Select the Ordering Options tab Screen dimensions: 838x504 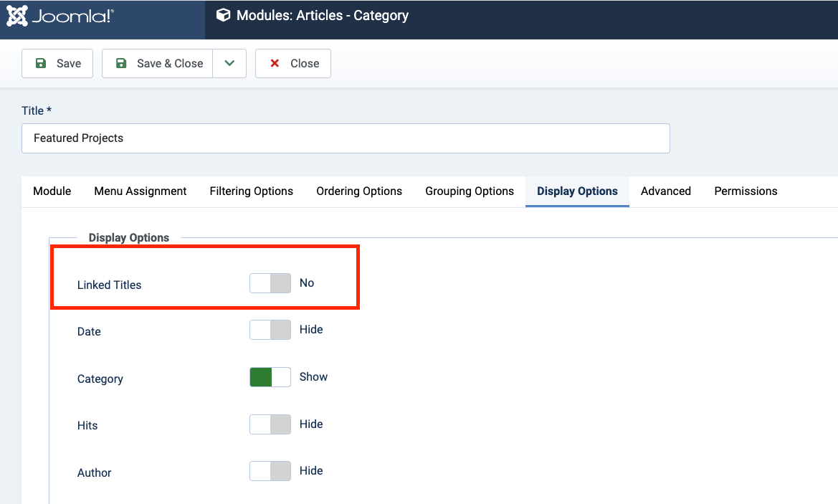tap(359, 191)
